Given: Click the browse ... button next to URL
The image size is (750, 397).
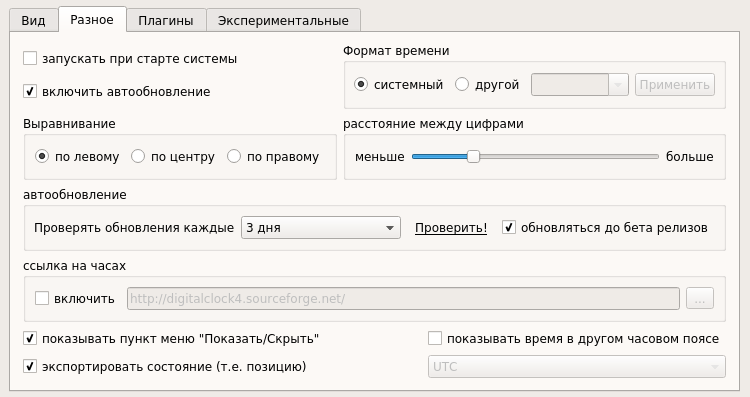Looking at the screenshot, I should coord(700,298).
